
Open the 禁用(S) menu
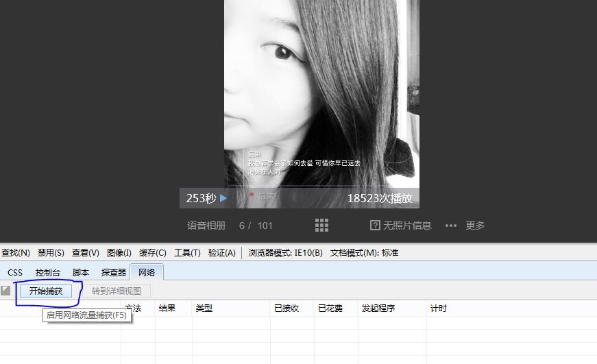[x=51, y=253]
